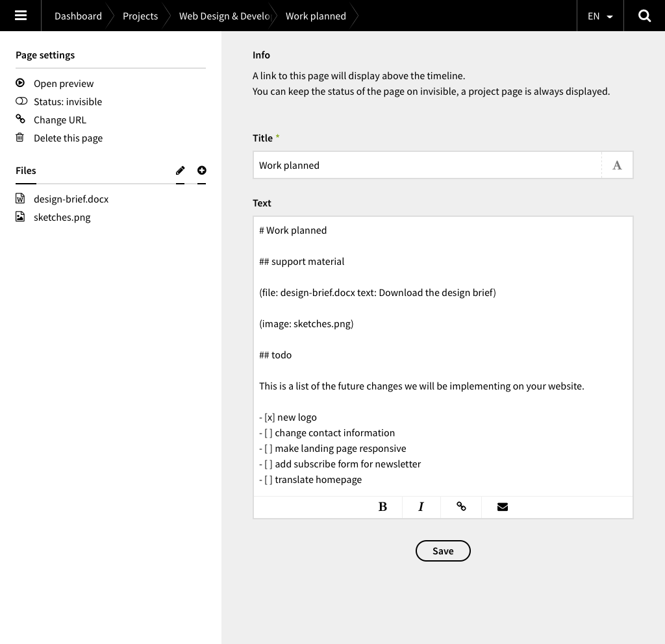Open the search magnifier icon
665x644 pixels.
[644, 16]
